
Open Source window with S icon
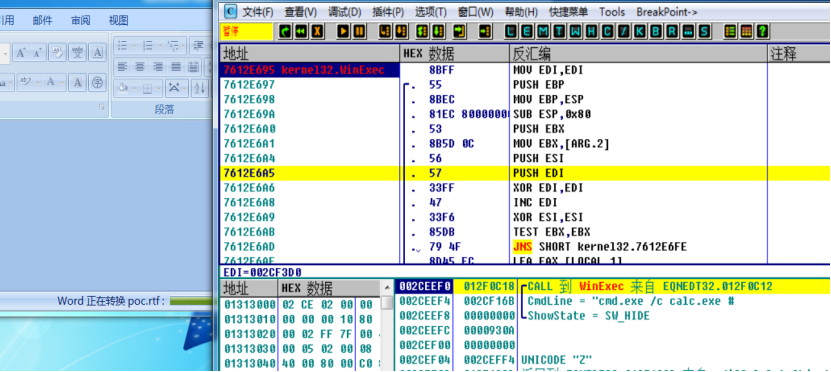coord(704,32)
